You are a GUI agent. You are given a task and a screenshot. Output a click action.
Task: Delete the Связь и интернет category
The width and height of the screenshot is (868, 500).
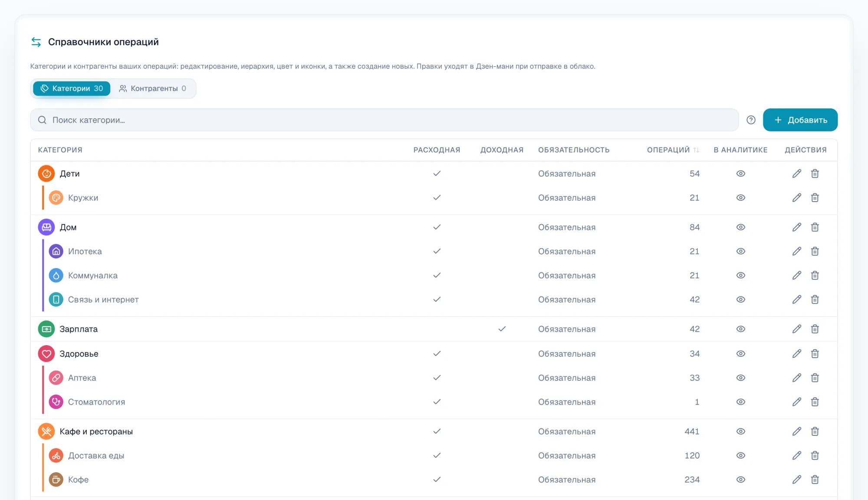pos(815,300)
